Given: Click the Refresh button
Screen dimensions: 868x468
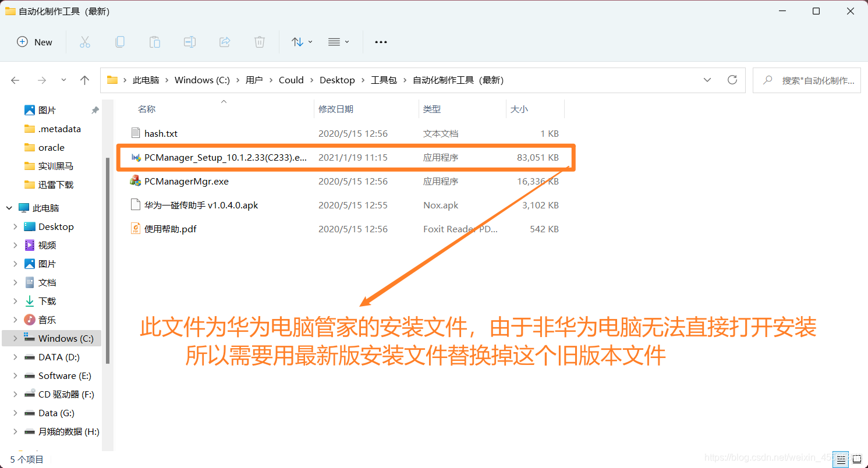Looking at the screenshot, I should click(732, 80).
